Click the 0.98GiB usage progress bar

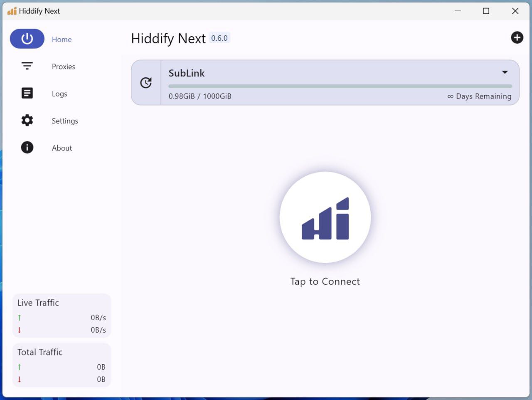340,86
